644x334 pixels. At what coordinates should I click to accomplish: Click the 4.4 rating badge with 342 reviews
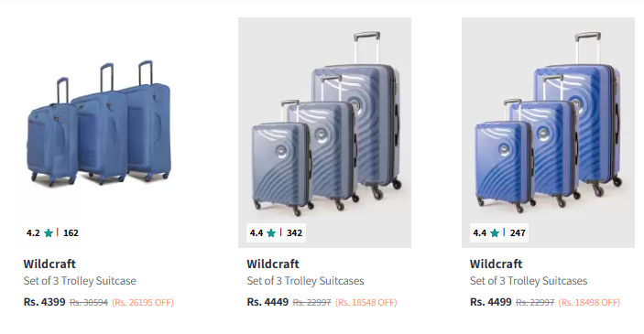[276, 233]
